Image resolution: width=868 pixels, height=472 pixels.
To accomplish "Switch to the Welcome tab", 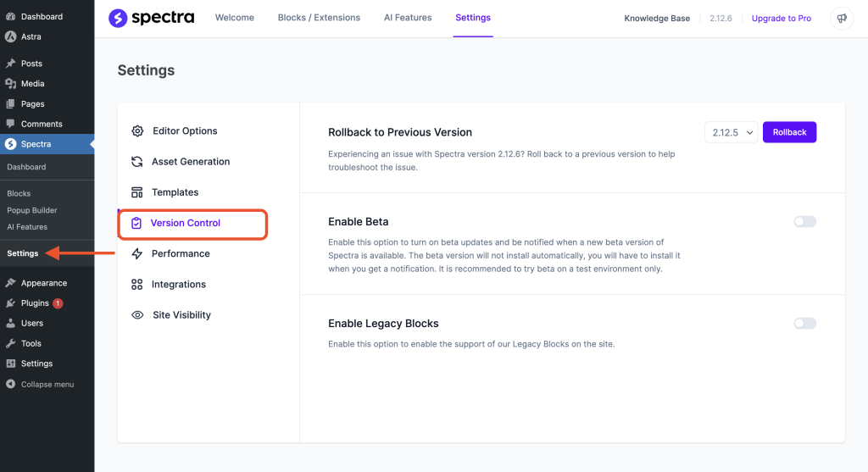I will pos(235,18).
